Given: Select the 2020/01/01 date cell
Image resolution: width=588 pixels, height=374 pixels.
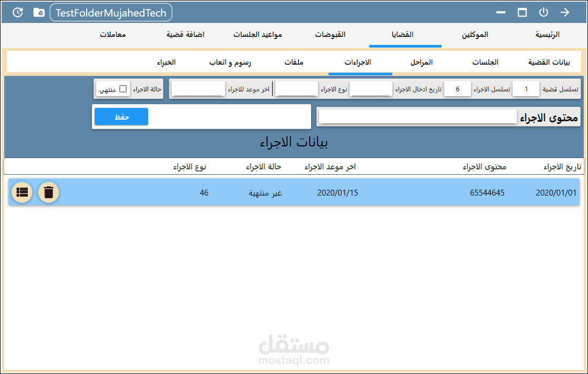Looking at the screenshot, I should (x=556, y=193).
